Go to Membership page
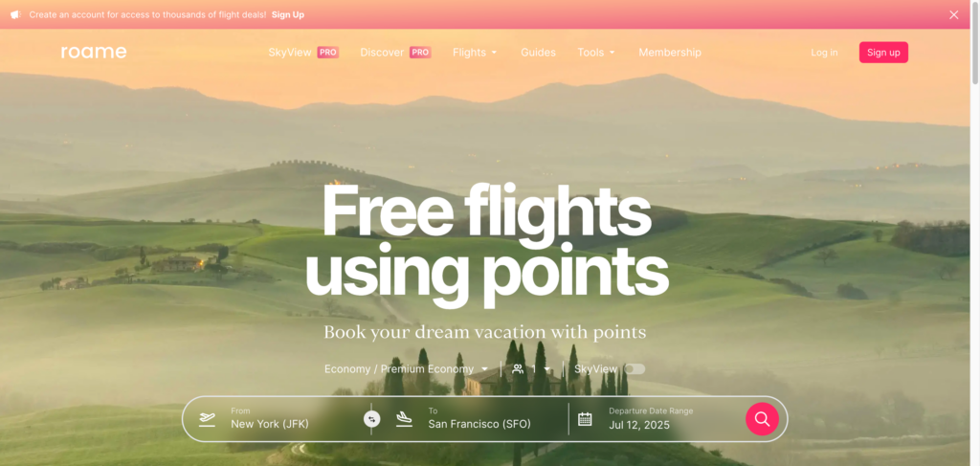 [670, 53]
